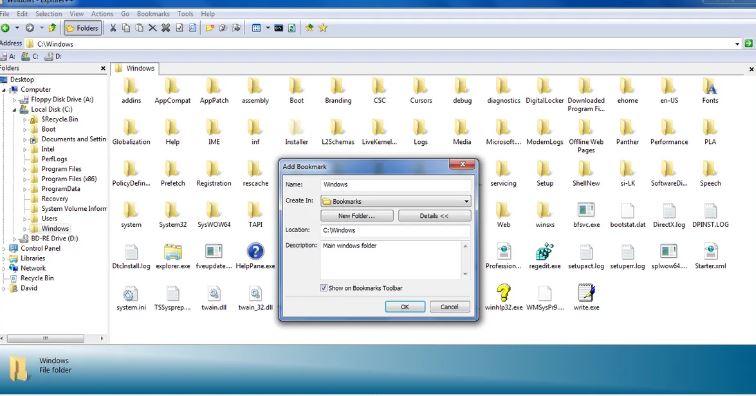This screenshot has height=396, width=756.
Task: Select the Windows folder tab
Action: 135,68
